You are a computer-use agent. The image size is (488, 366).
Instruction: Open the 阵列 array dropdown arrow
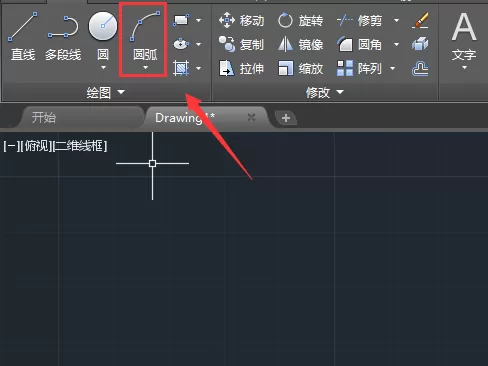coord(392,68)
